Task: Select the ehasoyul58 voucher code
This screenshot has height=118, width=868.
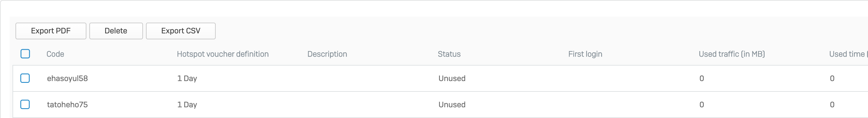Action: [67, 79]
